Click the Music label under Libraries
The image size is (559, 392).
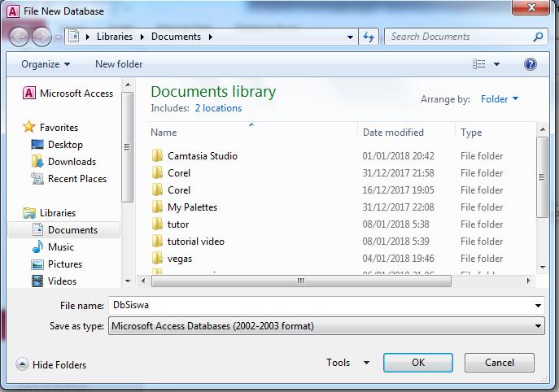[x=61, y=247]
